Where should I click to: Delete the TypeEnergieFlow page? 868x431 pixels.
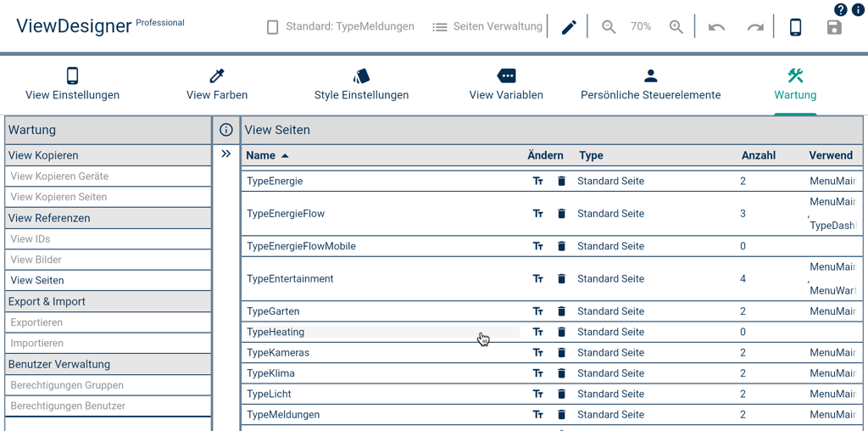[561, 213]
